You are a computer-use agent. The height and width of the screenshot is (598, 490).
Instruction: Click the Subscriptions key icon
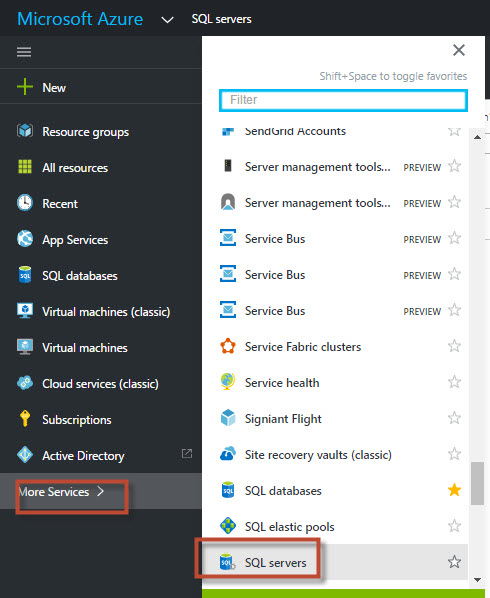click(x=25, y=418)
